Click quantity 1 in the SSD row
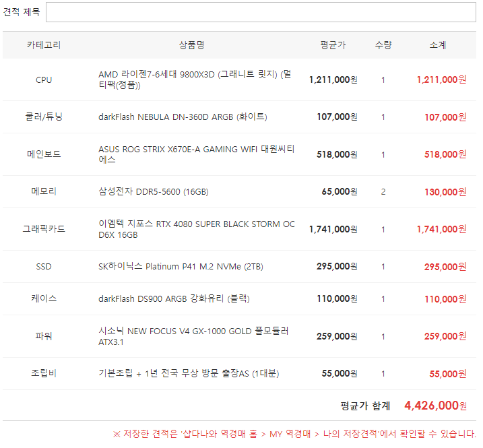The image size is (483, 448). tap(383, 267)
